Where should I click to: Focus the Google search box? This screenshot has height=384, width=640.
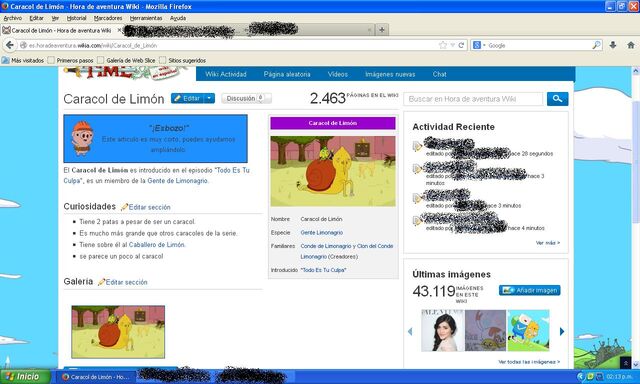click(x=539, y=45)
